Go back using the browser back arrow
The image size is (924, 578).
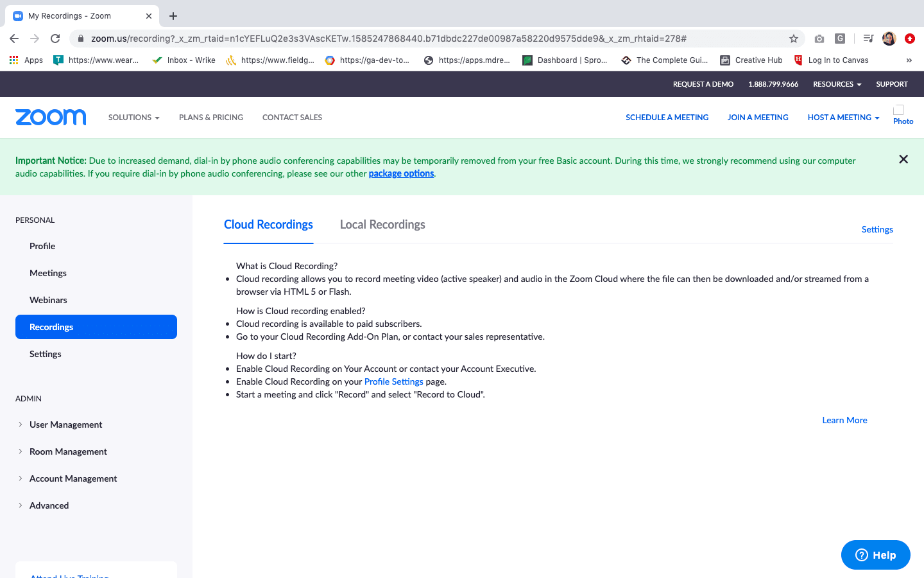[14, 39]
